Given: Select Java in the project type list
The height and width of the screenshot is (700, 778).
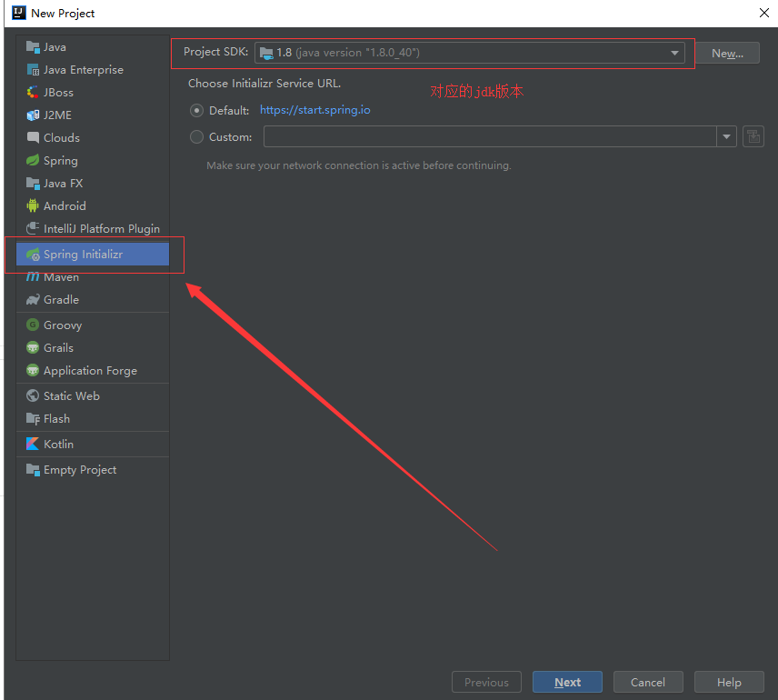Looking at the screenshot, I should (93, 47).
